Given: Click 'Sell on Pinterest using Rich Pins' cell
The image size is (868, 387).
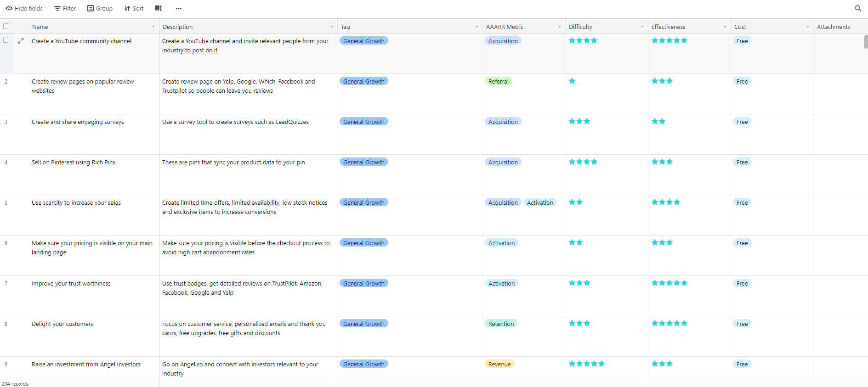Looking at the screenshot, I should pos(86,175).
